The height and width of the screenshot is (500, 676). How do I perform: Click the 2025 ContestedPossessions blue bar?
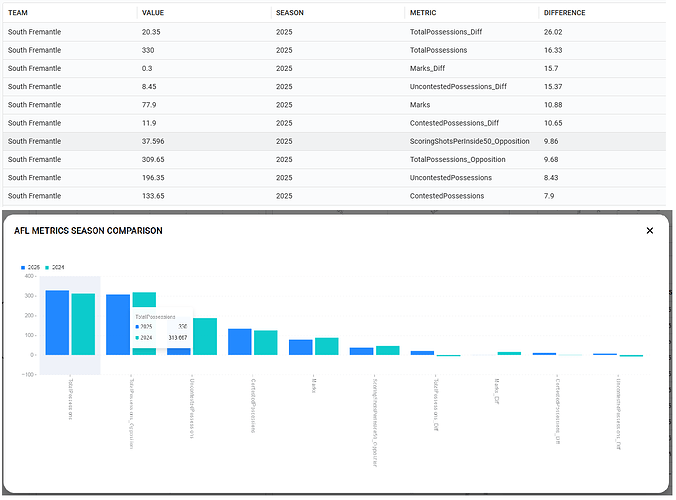pyautogui.click(x=240, y=341)
